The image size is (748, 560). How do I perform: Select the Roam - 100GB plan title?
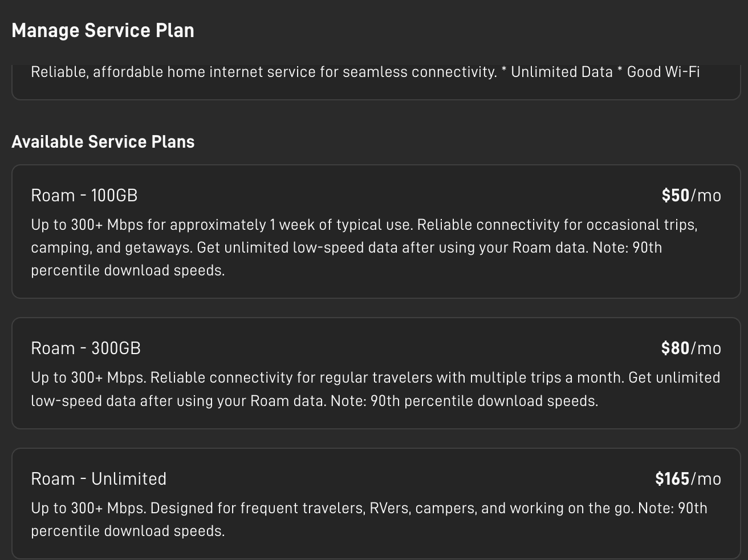click(84, 196)
